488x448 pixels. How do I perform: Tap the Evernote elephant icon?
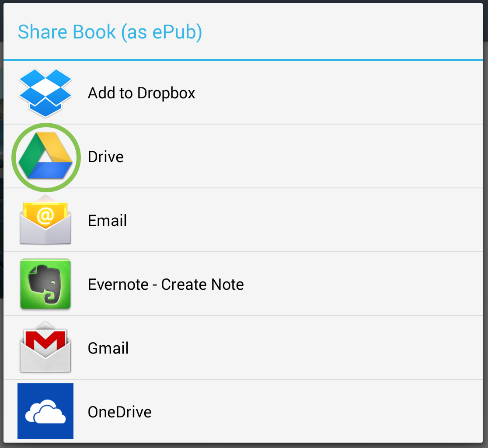coord(45,284)
